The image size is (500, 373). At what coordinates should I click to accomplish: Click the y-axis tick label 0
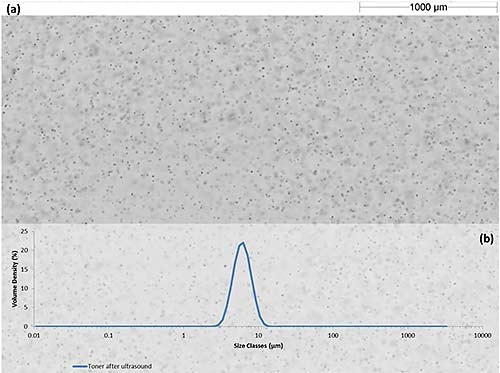coord(26,326)
